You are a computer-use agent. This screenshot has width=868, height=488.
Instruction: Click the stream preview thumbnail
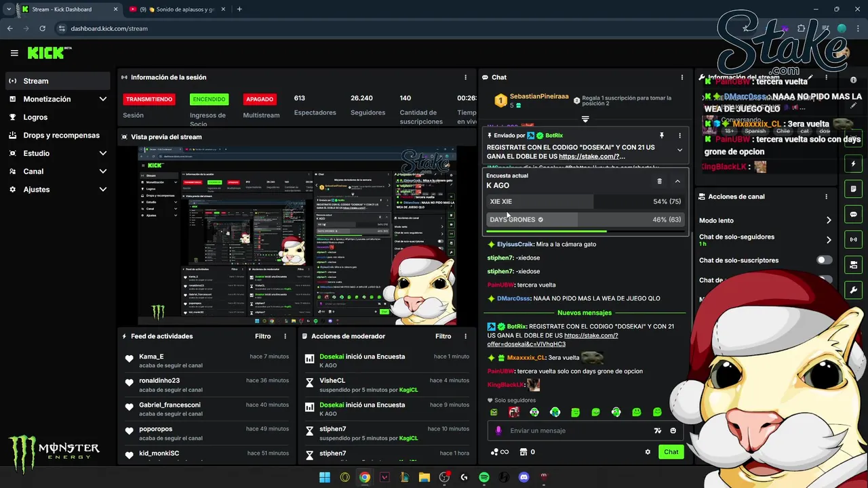pos(297,236)
